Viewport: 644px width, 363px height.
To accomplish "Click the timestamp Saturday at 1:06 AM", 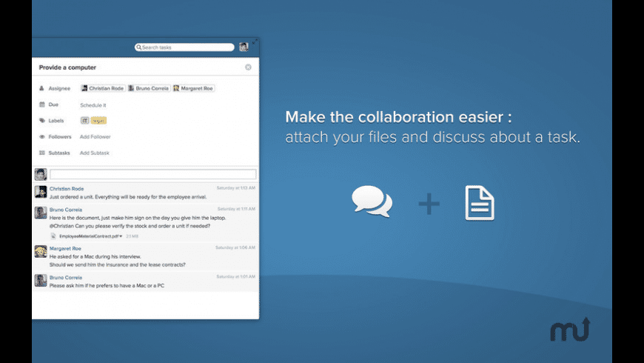I will (x=235, y=247).
